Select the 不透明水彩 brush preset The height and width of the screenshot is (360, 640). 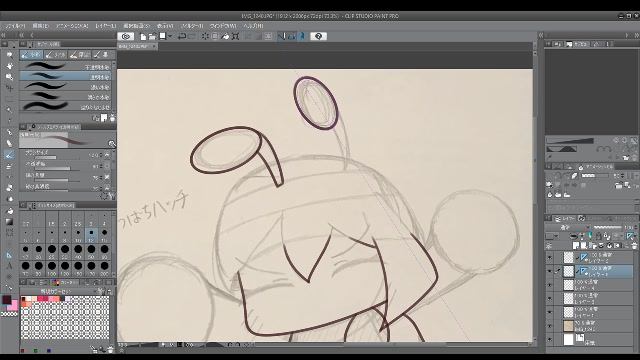coord(65,67)
